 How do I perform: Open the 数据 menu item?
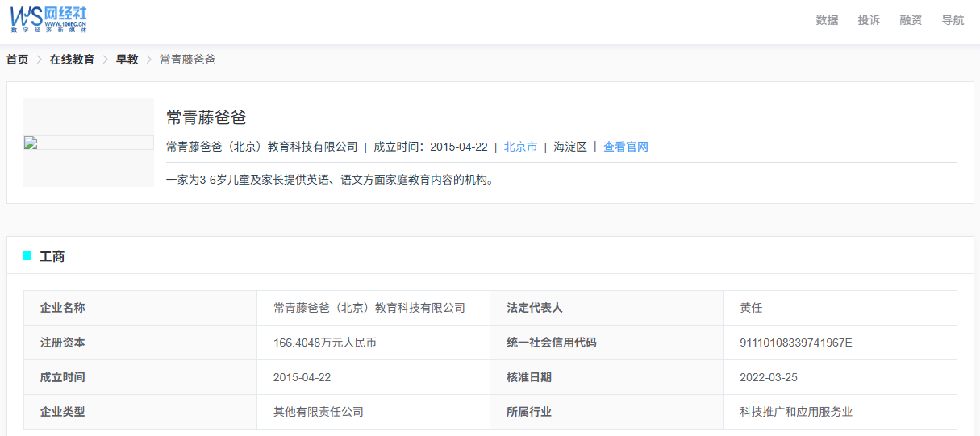[827, 20]
